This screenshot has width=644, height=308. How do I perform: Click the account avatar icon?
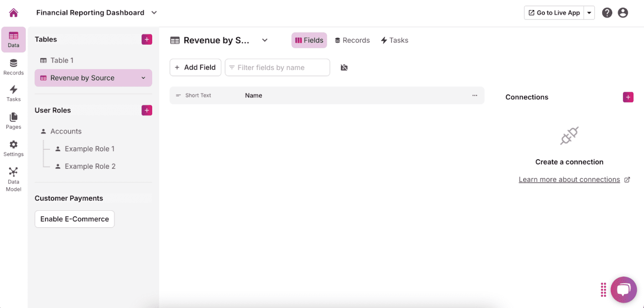coord(623,13)
